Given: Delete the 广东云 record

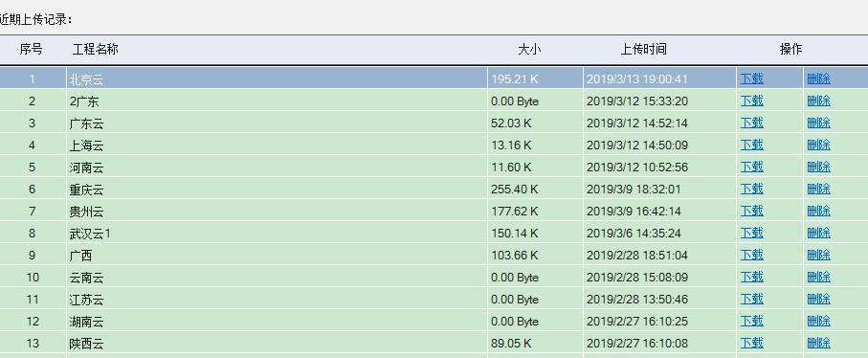Looking at the screenshot, I should click(819, 123).
